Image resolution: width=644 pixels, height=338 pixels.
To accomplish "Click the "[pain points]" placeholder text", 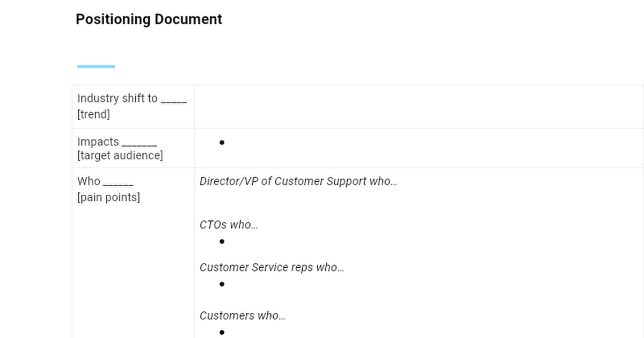I will 108,197.
